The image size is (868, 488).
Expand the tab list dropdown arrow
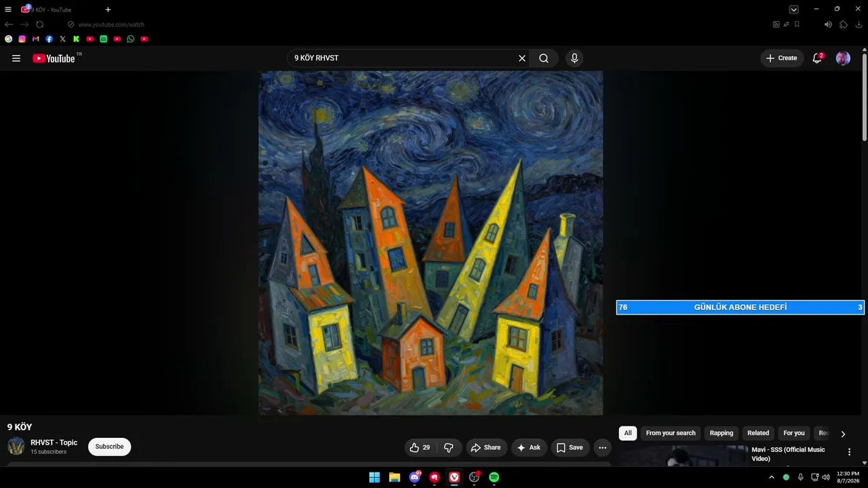tap(793, 9)
